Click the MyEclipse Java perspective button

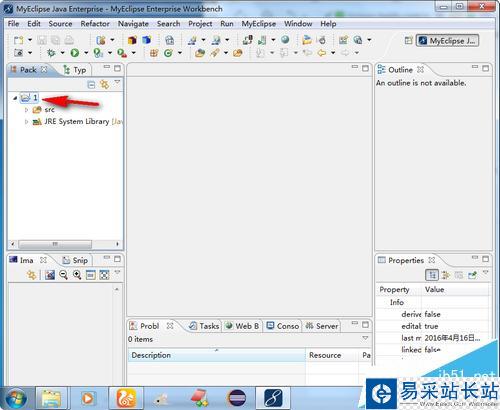pos(447,41)
